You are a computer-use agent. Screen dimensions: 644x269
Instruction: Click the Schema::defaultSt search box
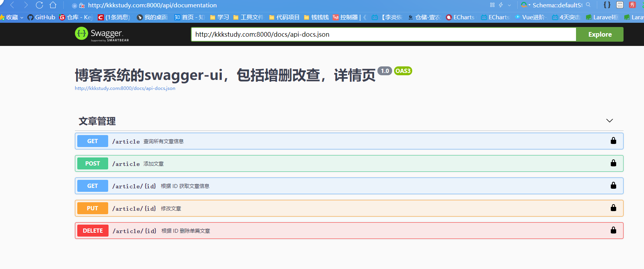click(x=557, y=5)
